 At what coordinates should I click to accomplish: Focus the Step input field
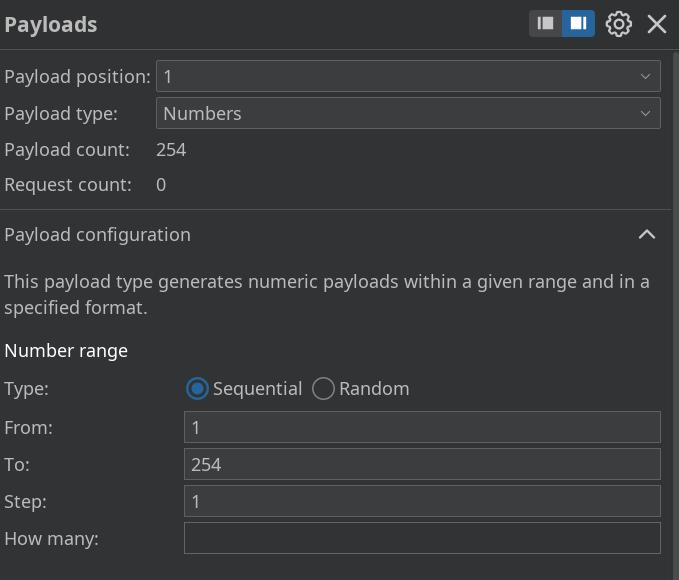[422, 501]
